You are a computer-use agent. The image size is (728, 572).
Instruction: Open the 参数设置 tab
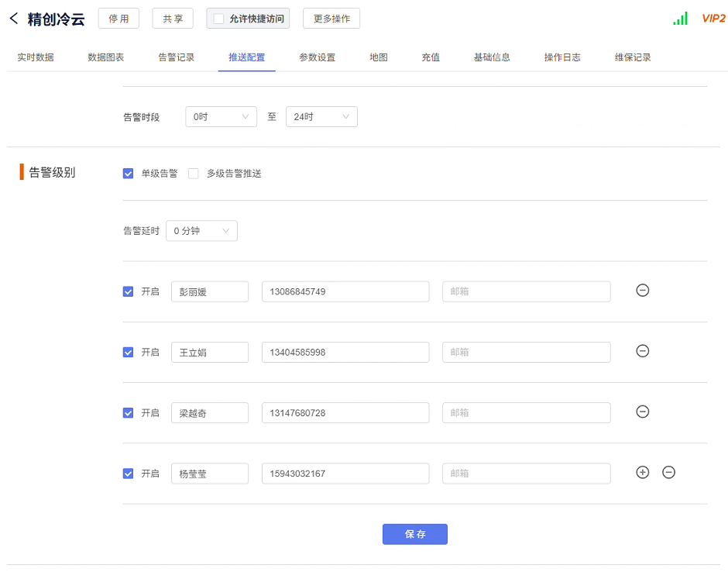point(317,57)
